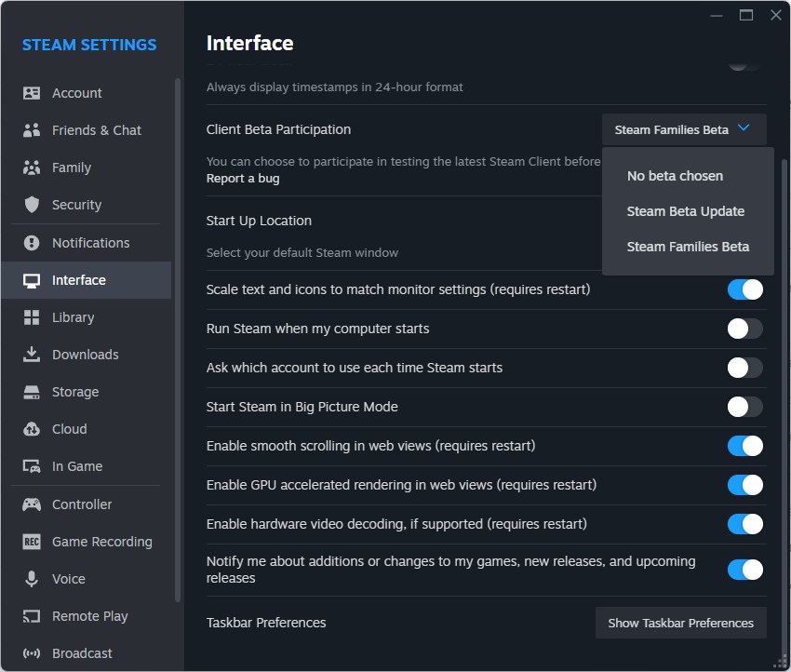This screenshot has height=672, width=791.
Task: Click the Voice microphone icon
Action: click(x=32, y=579)
